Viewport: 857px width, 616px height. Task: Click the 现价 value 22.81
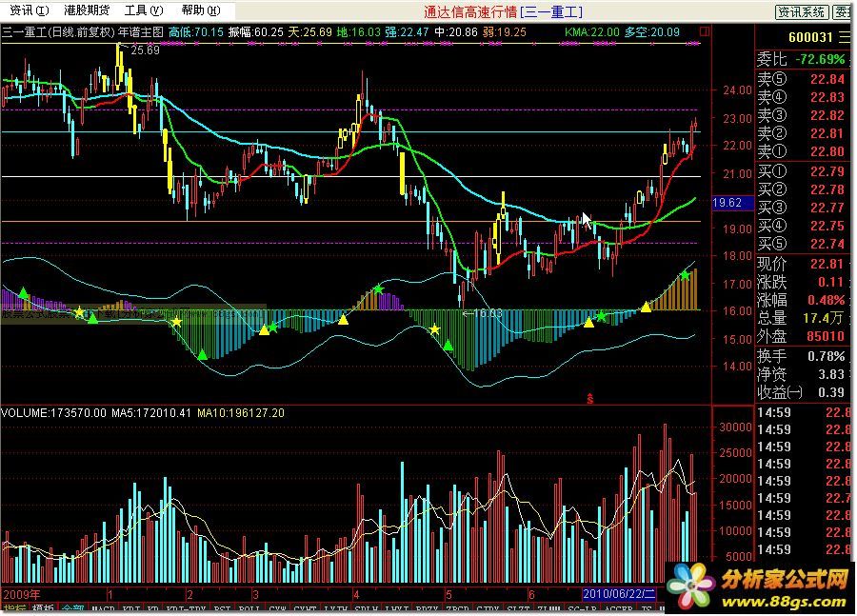click(x=827, y=264)
